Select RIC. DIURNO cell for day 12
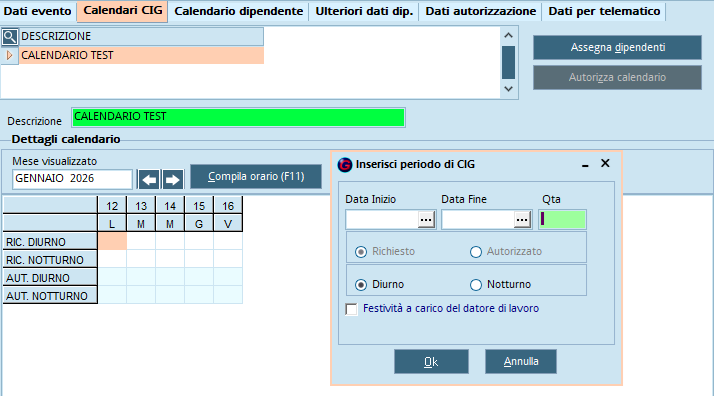 (112, 241)
